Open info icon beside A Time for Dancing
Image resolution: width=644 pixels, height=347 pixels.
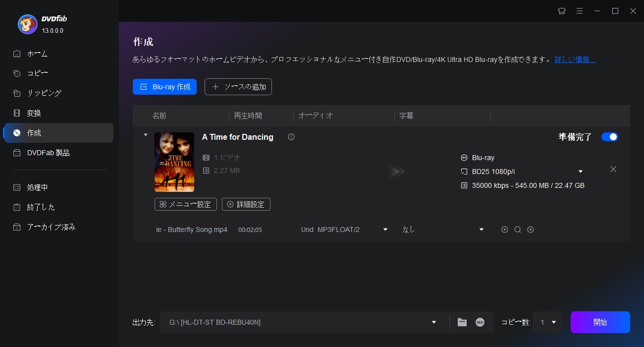coord(291,137)
